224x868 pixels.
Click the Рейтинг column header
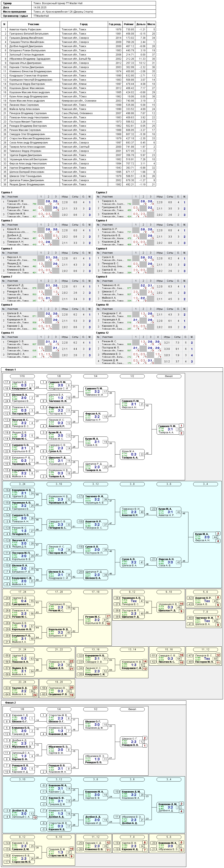click(x=129, y=24)
